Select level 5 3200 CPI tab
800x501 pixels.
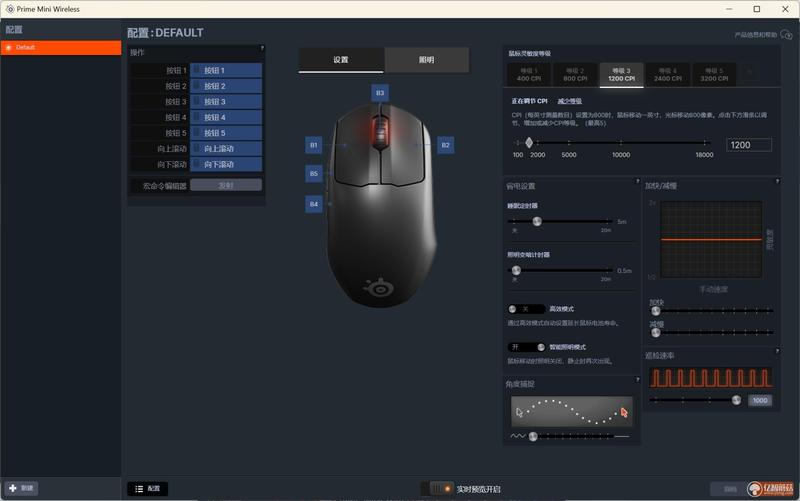pos(714,74)
